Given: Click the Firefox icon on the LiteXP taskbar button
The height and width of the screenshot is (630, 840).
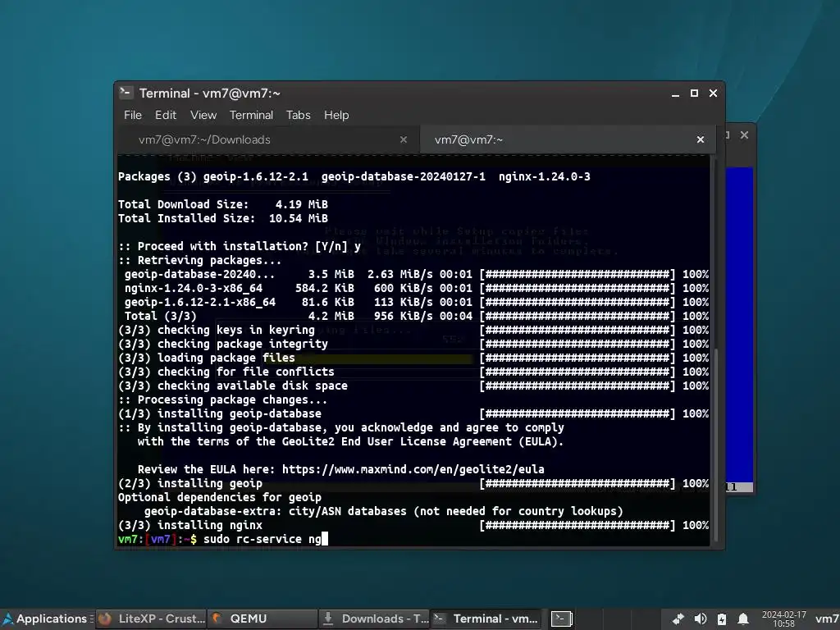Looking at the screenshot, I should (x=105, y=619).
